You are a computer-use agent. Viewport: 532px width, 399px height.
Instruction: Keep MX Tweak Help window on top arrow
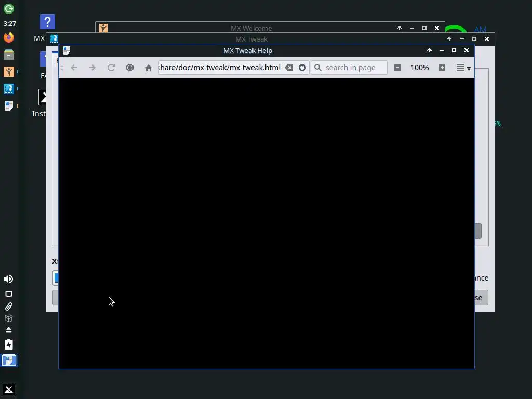click(429, 50)
